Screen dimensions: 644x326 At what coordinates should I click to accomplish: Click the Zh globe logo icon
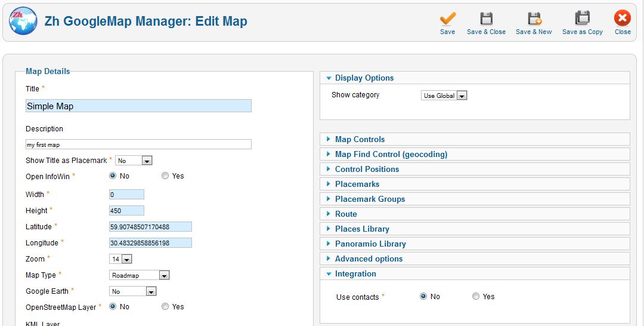pos(23,21)
